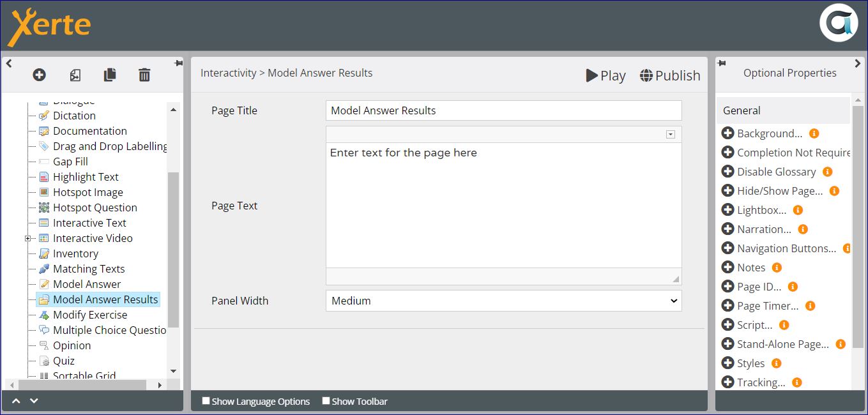Add the Styles optional property
This screenshot has width=868, height=415.
pyautogui.click(x=727, y=363)
